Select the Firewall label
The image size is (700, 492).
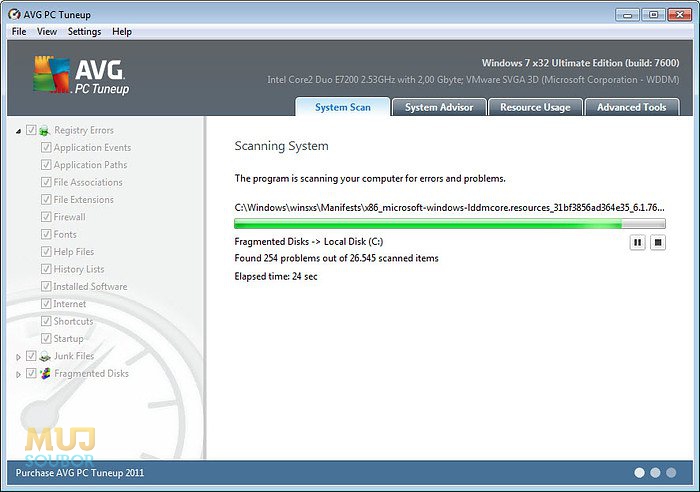pos(70,217)
